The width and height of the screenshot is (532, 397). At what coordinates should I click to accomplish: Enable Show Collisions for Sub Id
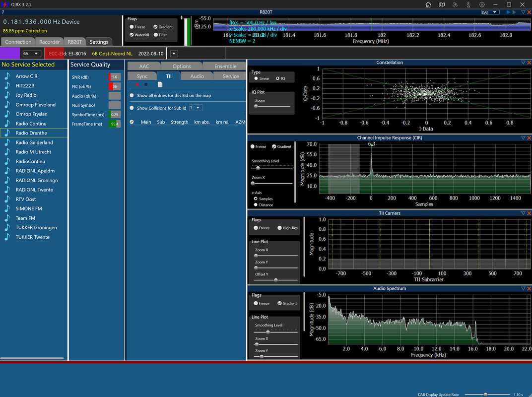click(132, 108)
